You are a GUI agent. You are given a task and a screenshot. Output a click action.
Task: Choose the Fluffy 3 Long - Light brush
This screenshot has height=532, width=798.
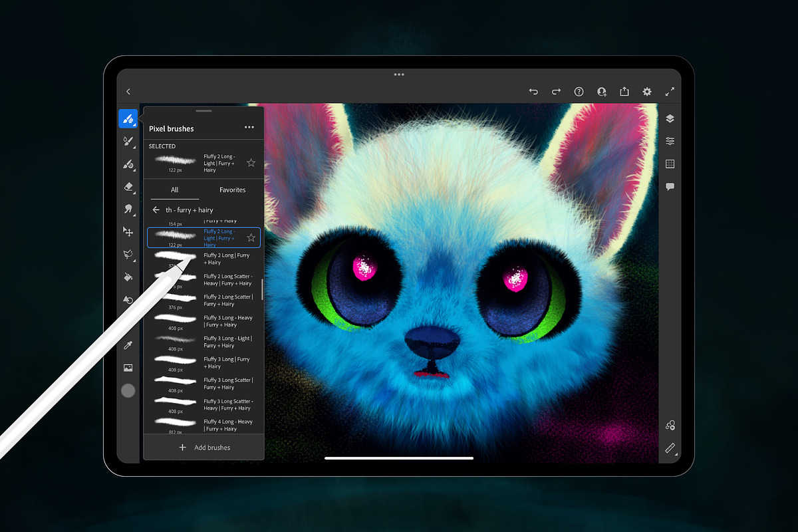pyautogui.click(x=203, y=342)
